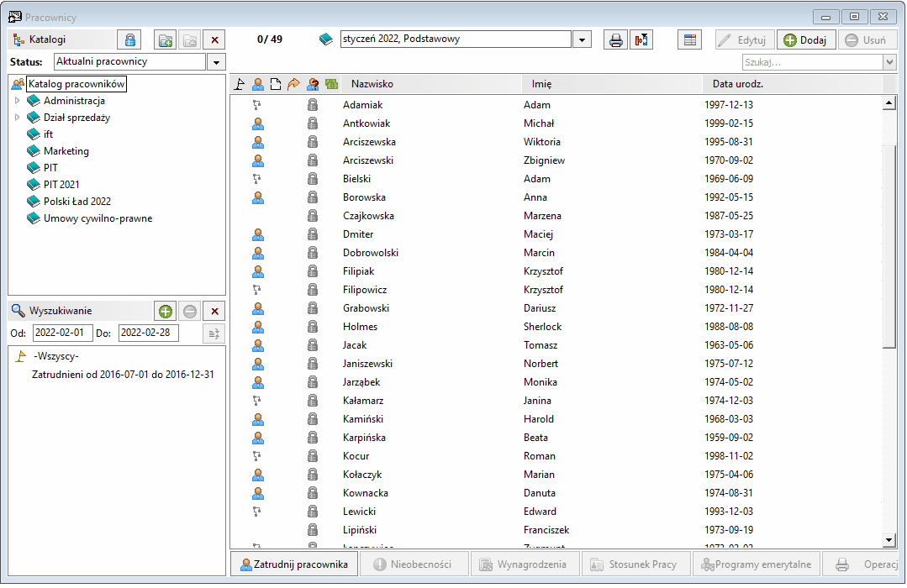
Task: Click the green money column header icon
Action: [331, 84]
